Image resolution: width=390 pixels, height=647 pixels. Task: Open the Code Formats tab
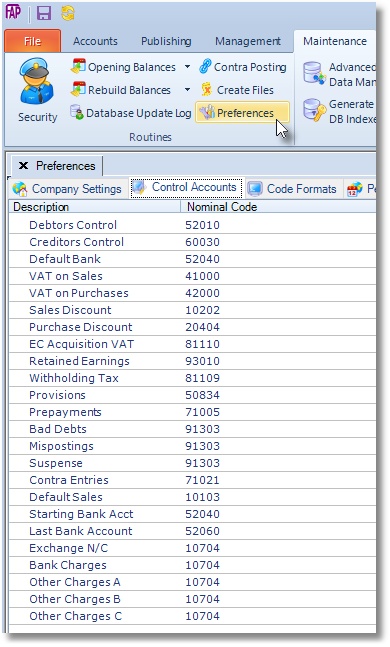point(293,189)
